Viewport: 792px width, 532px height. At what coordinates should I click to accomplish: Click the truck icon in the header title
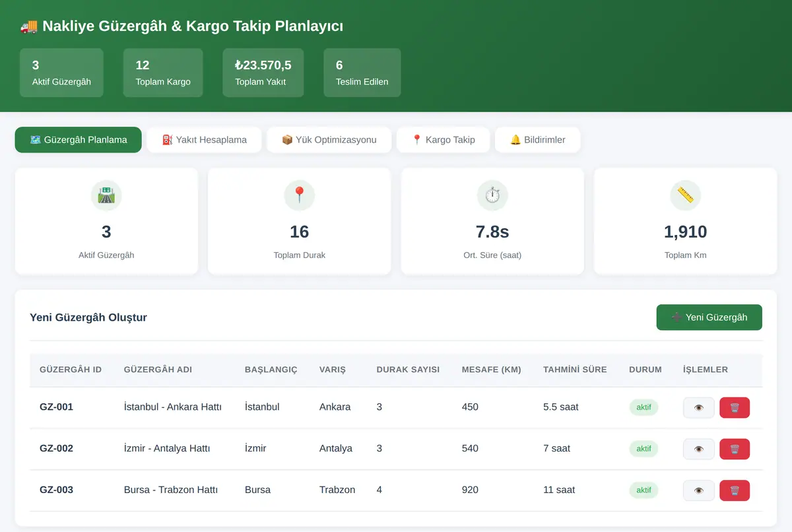[28, 26]
